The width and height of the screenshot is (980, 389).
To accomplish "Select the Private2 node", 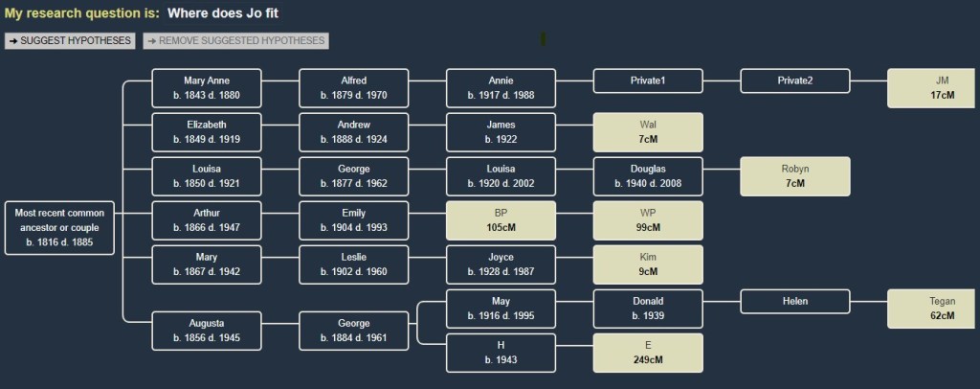I will 794,80.
